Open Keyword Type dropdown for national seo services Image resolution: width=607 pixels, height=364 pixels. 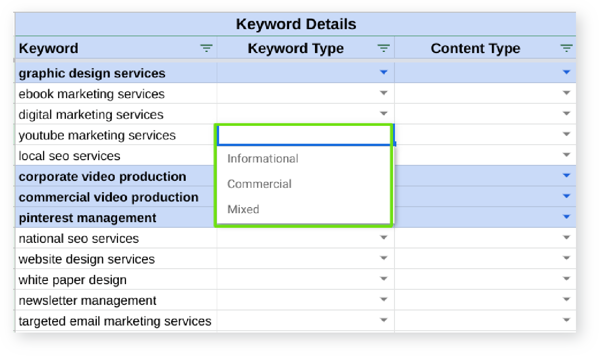(x=384, y=238)
